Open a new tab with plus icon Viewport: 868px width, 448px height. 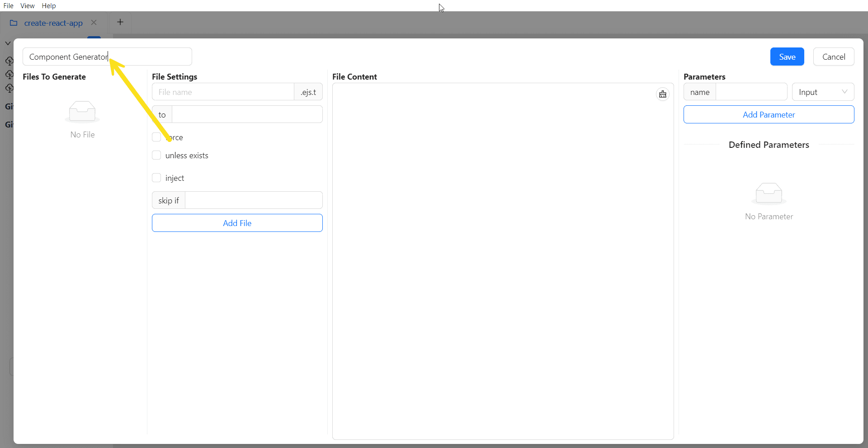pyautogui.click(x=120, y=22)
